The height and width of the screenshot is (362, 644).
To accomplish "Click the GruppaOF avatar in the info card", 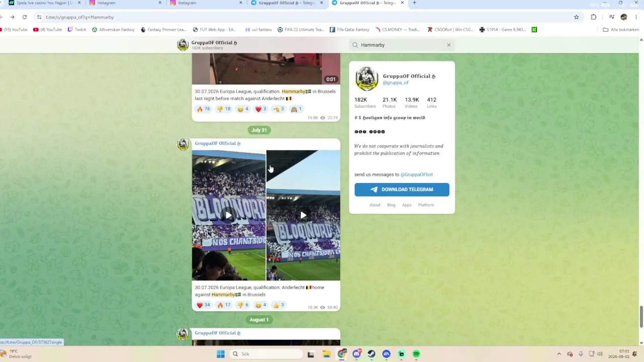I will click(x=367, y=79).
